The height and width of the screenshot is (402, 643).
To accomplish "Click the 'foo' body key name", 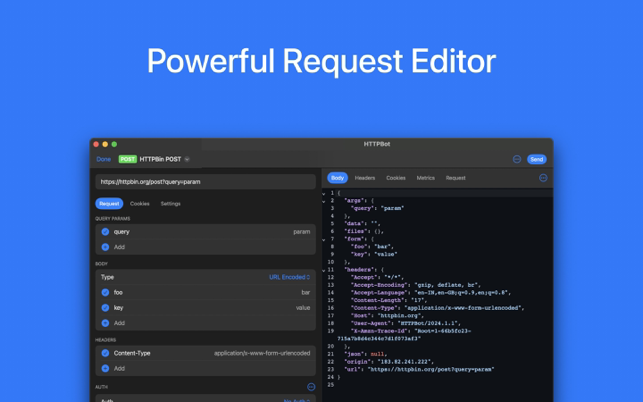I will (118, 292).
